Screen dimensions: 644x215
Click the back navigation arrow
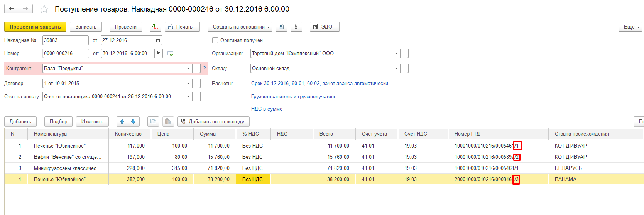[12, 8]
